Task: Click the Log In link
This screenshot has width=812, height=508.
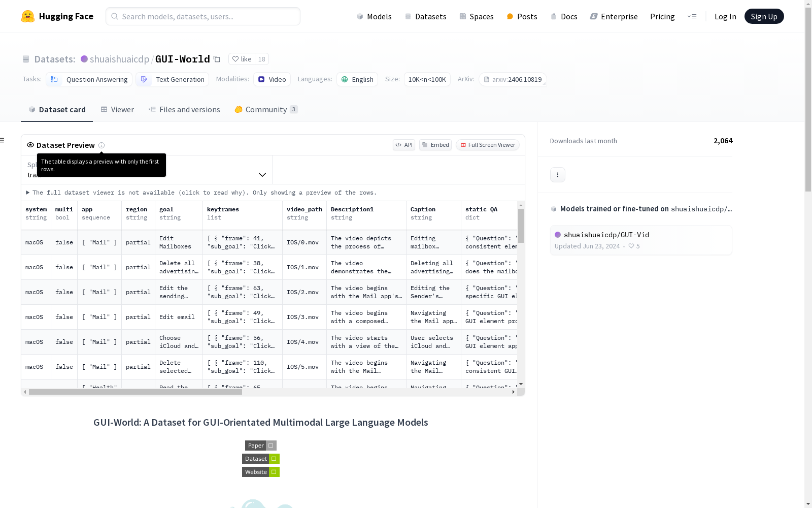Action: pyautogui.click(x=725, y=16)
